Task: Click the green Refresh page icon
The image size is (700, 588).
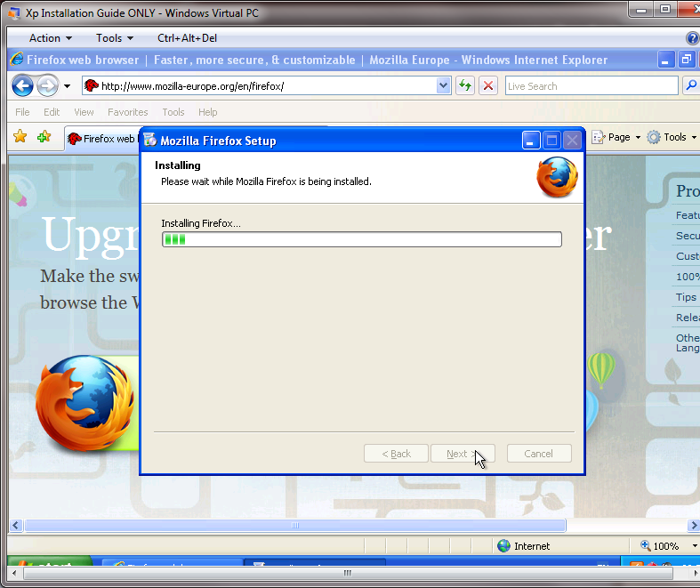Action: tap(465, 85)
